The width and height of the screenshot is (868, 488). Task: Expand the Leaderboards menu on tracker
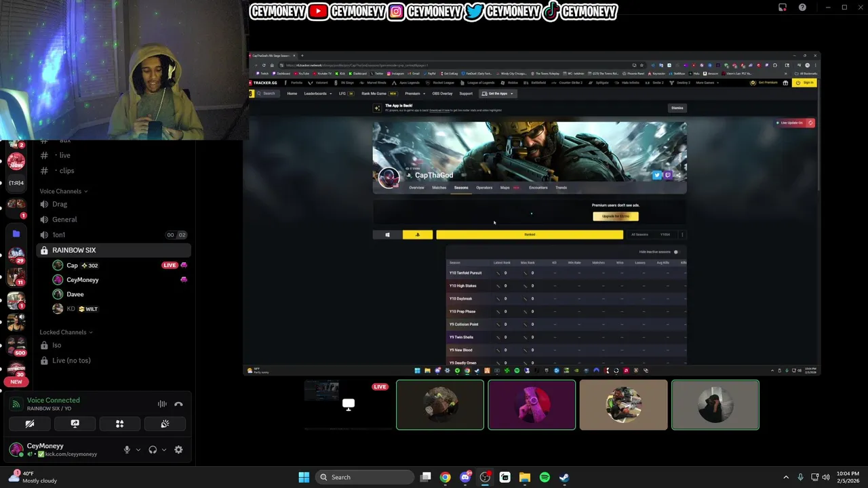[317, 94]
